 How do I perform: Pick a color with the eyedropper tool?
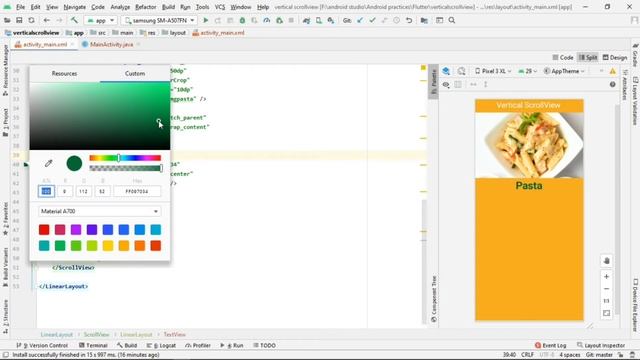tap(49, 163)
